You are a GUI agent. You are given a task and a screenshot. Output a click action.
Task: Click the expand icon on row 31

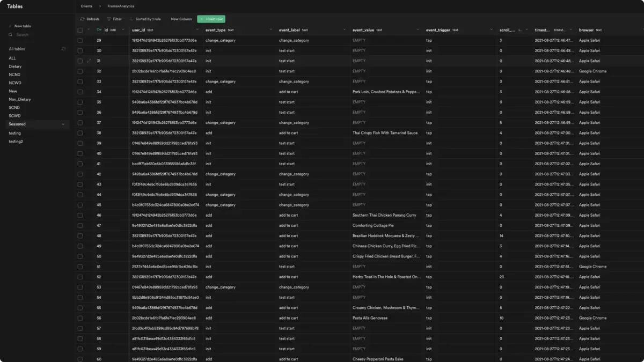click(89, 61)
